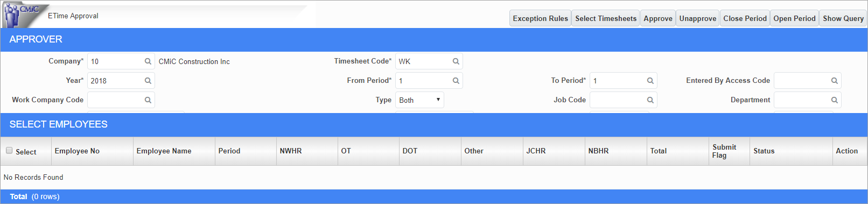Tick the Select all employees checkbox

(9, 151)
